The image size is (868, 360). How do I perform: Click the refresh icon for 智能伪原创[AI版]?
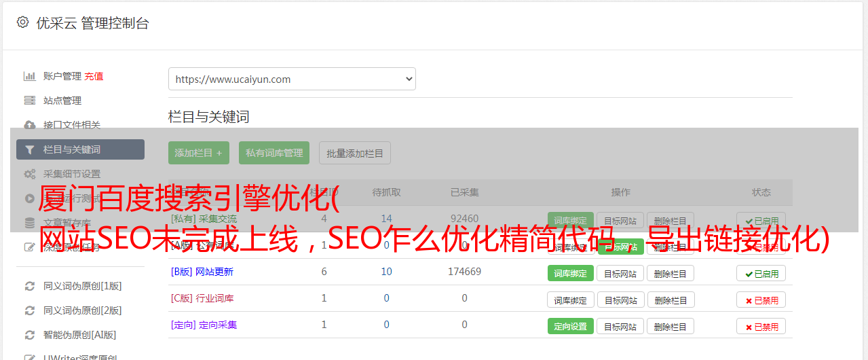30,335
